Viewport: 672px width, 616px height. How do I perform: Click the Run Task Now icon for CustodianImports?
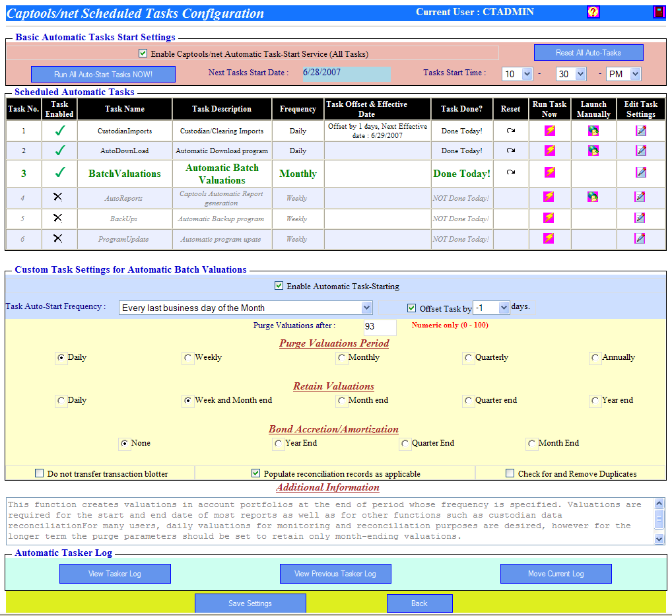549,131
